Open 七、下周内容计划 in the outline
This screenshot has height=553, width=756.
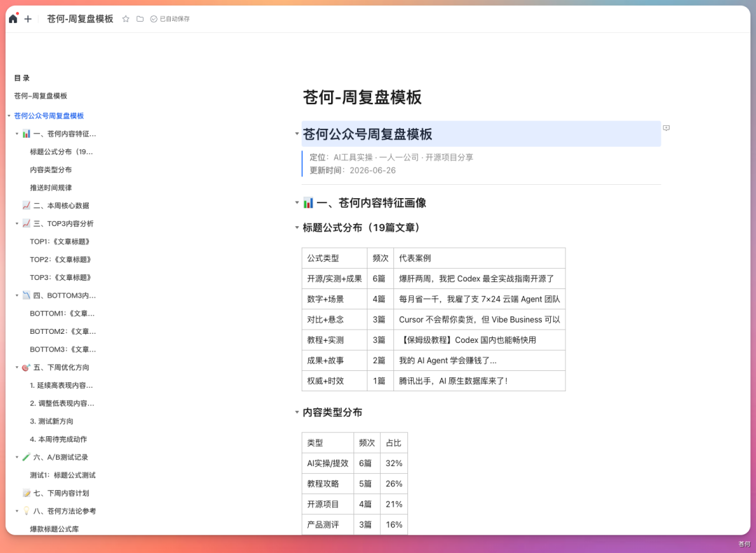point(56,493)
